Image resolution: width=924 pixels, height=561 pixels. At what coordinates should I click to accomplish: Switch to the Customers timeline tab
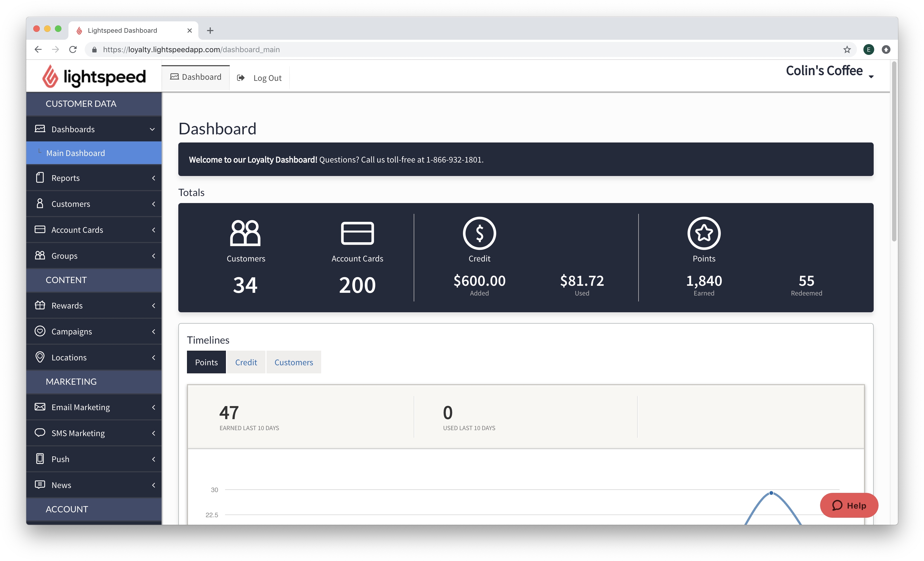294,362
